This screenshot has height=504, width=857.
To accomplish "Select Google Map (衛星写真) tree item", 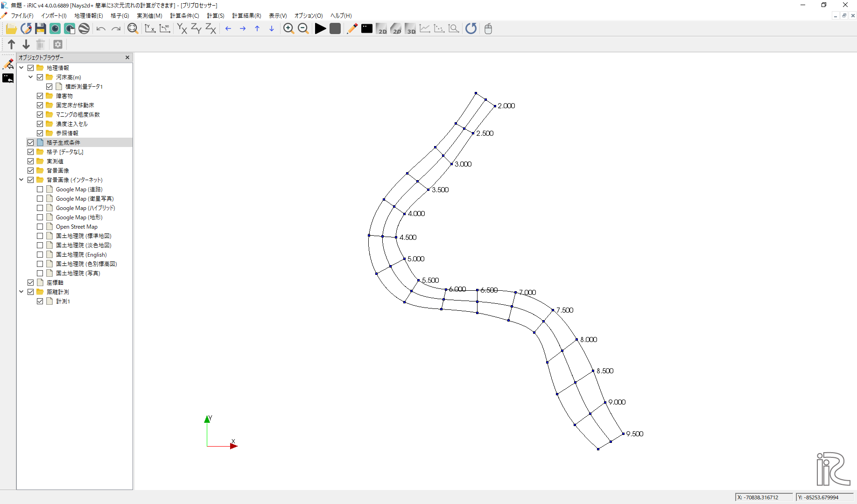I will (84, 198).
